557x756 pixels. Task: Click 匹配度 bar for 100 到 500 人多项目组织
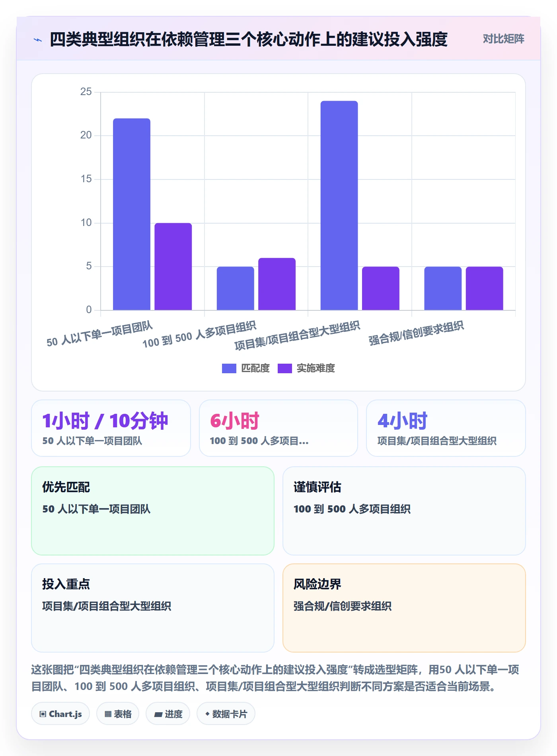pos(236,288)
